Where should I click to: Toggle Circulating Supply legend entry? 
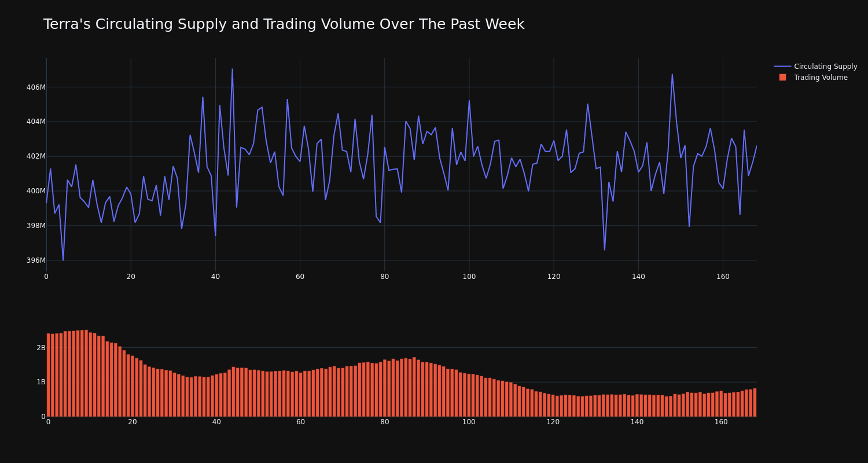815,67
